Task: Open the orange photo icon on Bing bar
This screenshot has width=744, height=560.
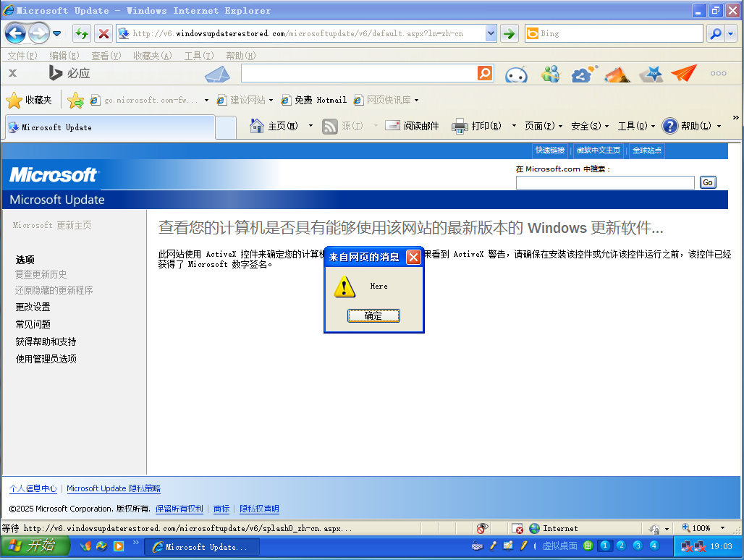Action: click(x=618, y=74)
